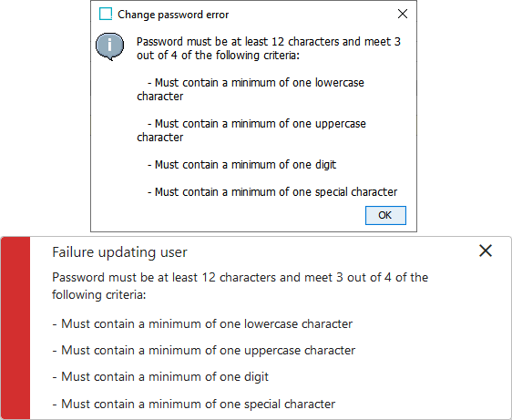
Task: Click the uppercase character rule in dialog
Action: tap(251, 130)
